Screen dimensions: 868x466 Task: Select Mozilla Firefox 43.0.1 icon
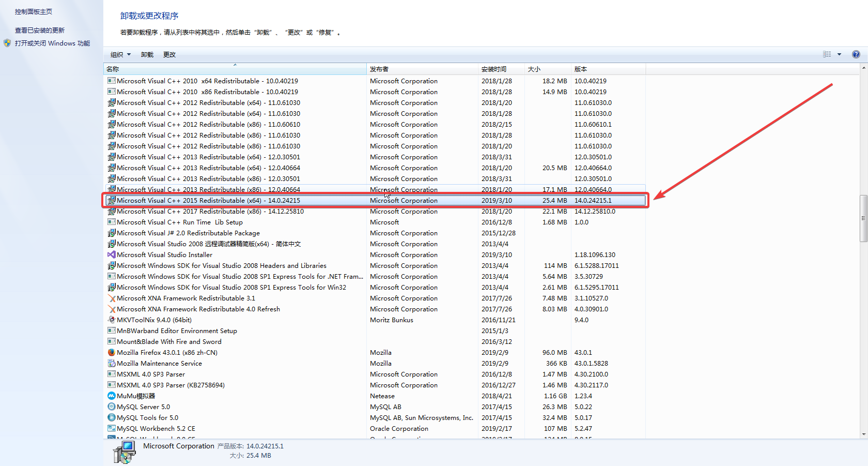[x=112, y=352]
